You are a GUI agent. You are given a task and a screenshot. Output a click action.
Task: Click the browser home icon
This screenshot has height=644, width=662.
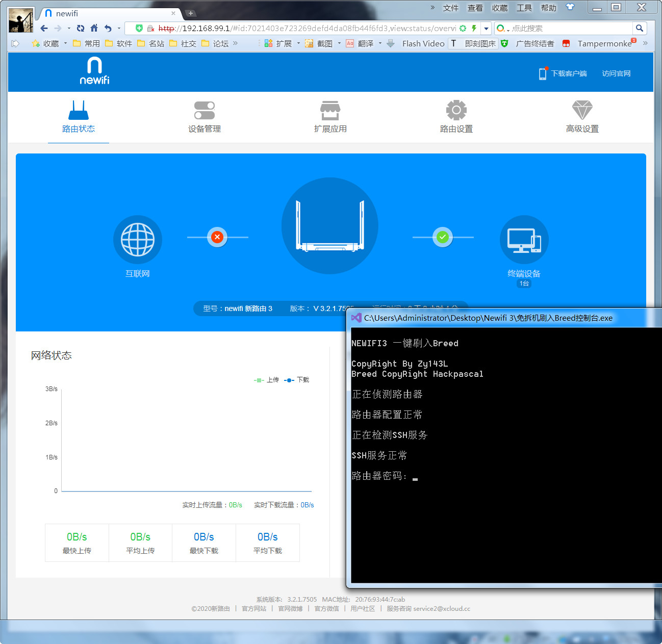click(x=94, y=29)
